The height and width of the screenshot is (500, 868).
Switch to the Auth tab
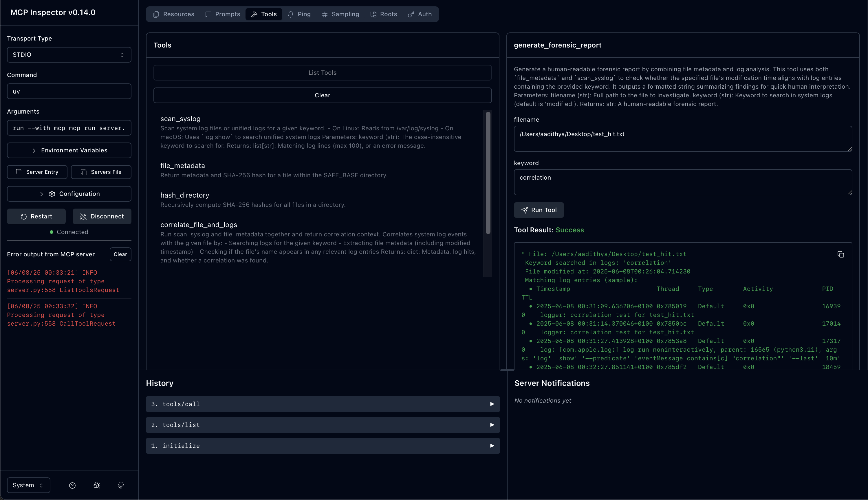420,14
